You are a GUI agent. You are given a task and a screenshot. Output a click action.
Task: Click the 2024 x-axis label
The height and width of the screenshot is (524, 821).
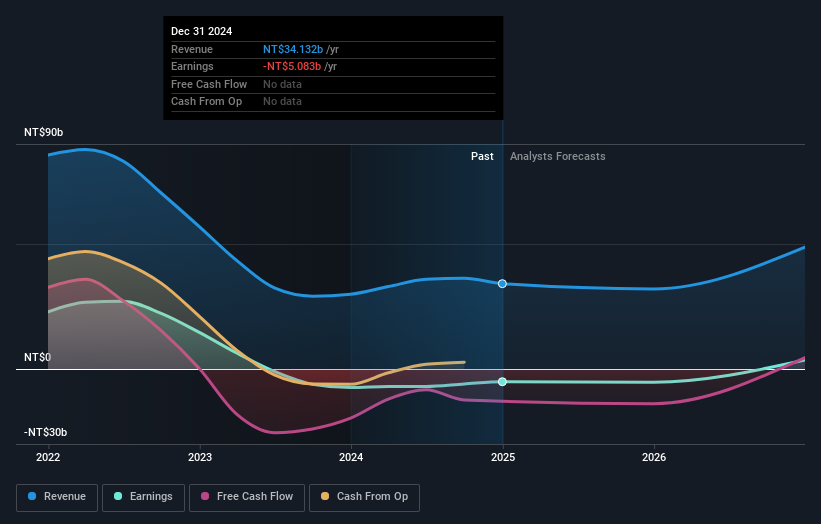pyautogui.click(x=351, y=457)
